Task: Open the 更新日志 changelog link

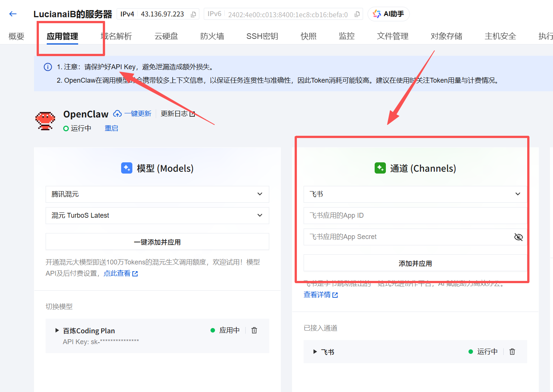Action: 178,114
